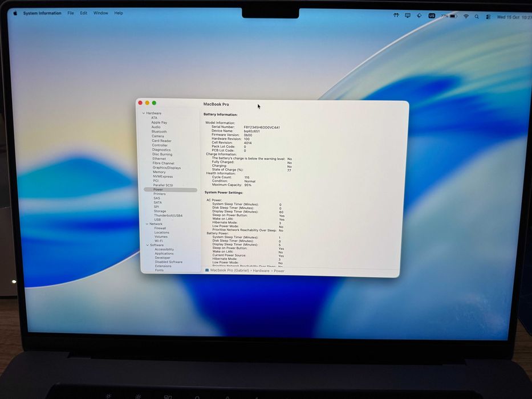
Task: Select Extensions under Software
Action: coord(163,266)
